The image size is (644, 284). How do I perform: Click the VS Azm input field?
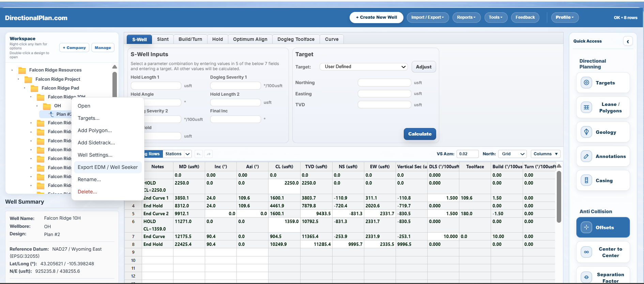click(467, 154)
